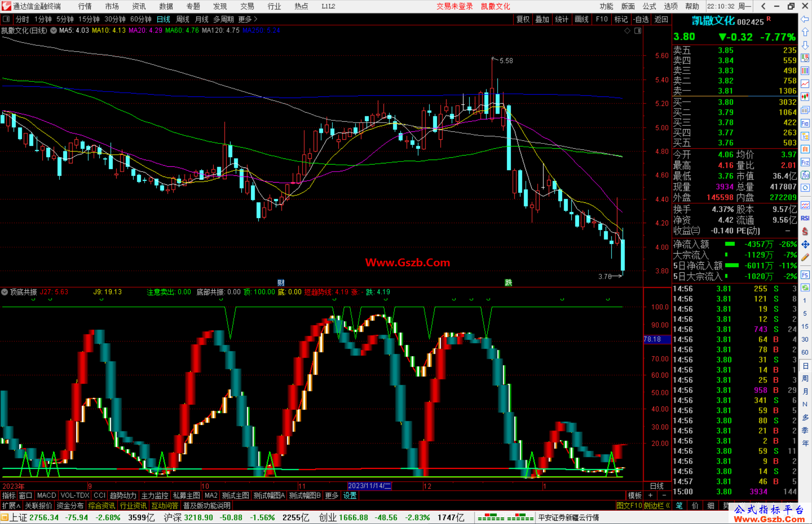Image resolution: width=812 pixels, height=524 pixels.
Task: Switch to 1 minute period in sidebar
Action: point(805,301)
